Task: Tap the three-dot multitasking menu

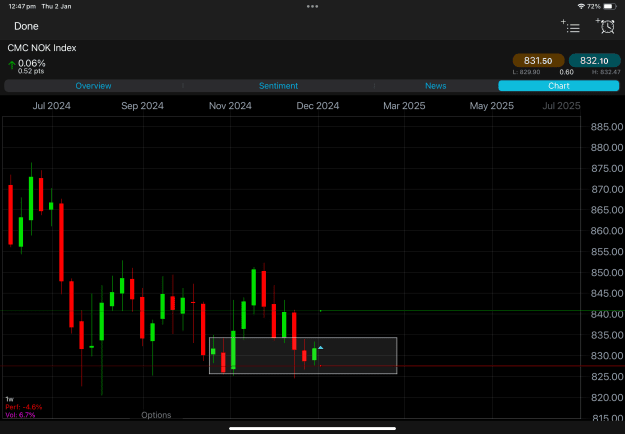Action: pos(312,6)
